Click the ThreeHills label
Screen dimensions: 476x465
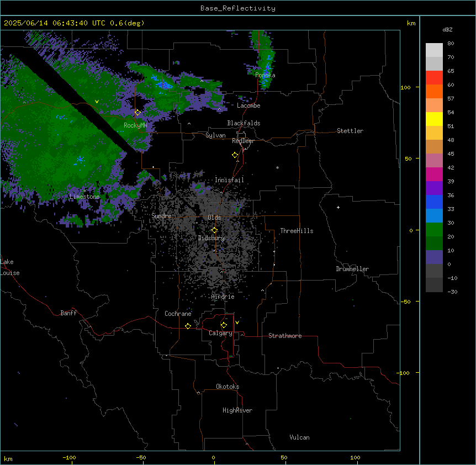297,231
